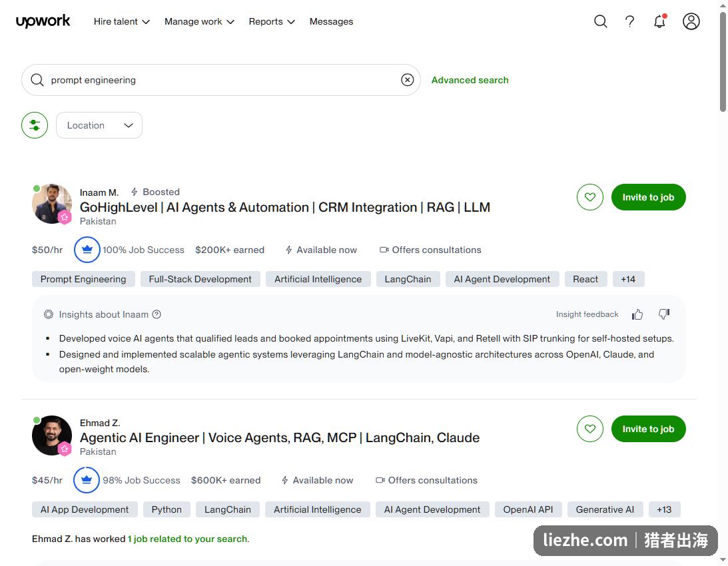728x566 pixels.
Task: Select the OpenAI API skill tag
Action: [x=528, y=509]
